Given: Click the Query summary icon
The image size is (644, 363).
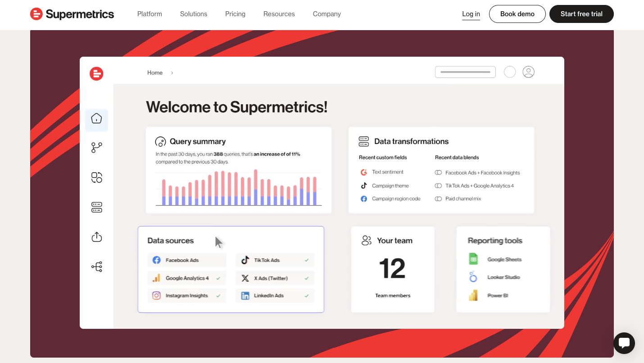Looking at the screenshot, I should 160,142.
